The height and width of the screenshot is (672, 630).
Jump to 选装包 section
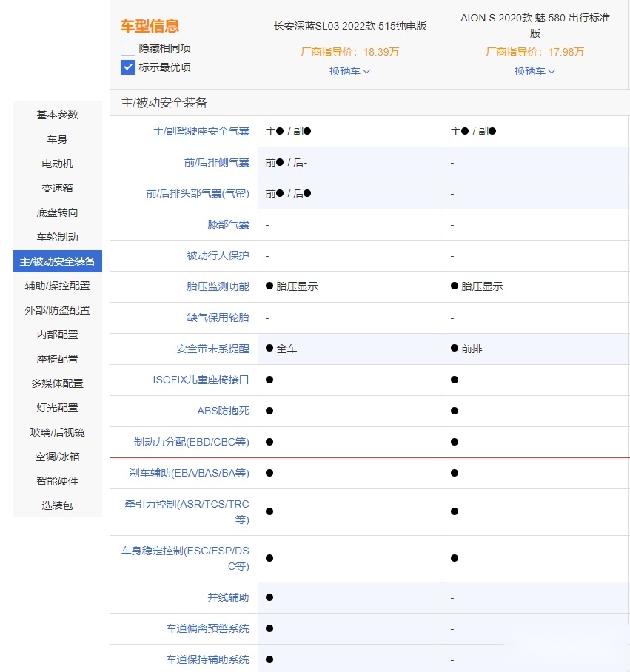[x=58, y=505]
